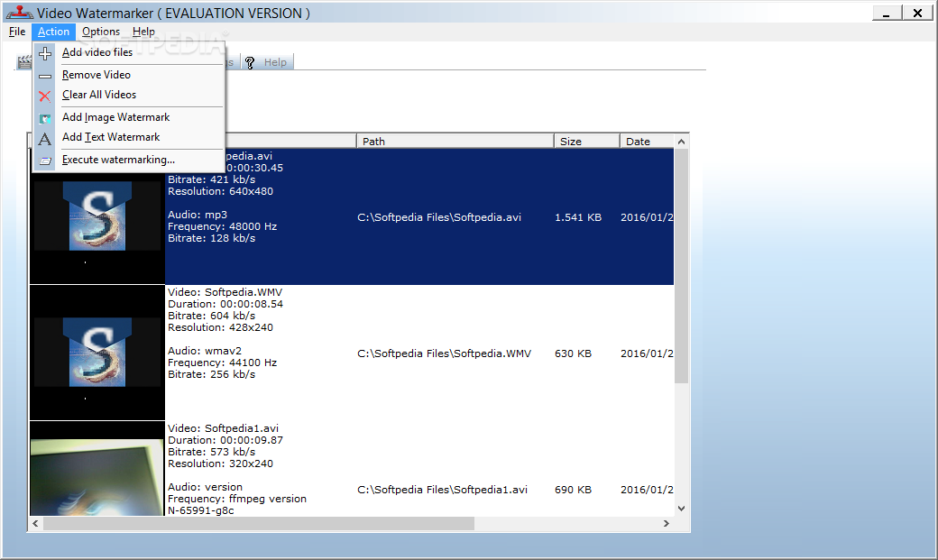Click the red X icon for Clear All Videos
The height and width of the screenshot is (560, 938).
pyautogui.click(x=45, y=96)
